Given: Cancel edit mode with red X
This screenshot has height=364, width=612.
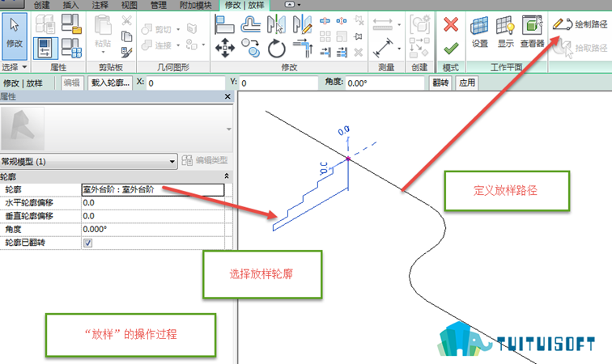Looking at the screenshot, I should click(x=451, y=24).
